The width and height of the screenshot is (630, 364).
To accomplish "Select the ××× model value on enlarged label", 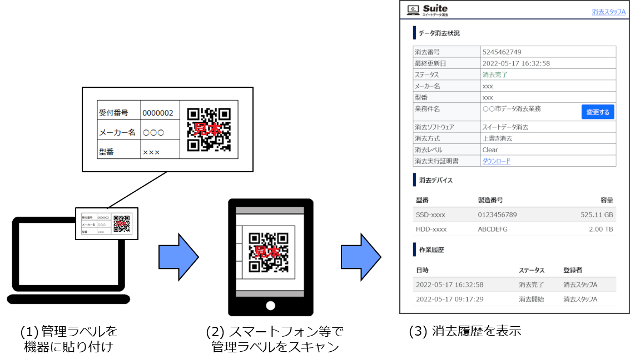I will point(151,152).
